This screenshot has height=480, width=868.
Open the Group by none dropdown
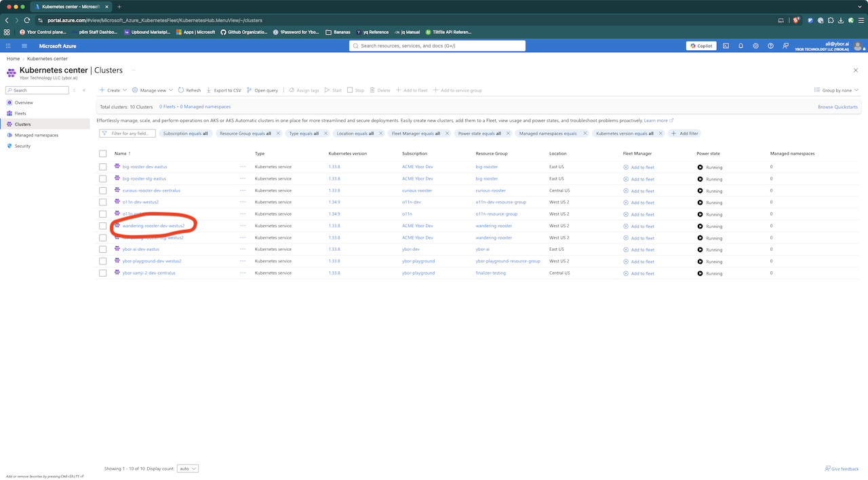coord(836,90)
